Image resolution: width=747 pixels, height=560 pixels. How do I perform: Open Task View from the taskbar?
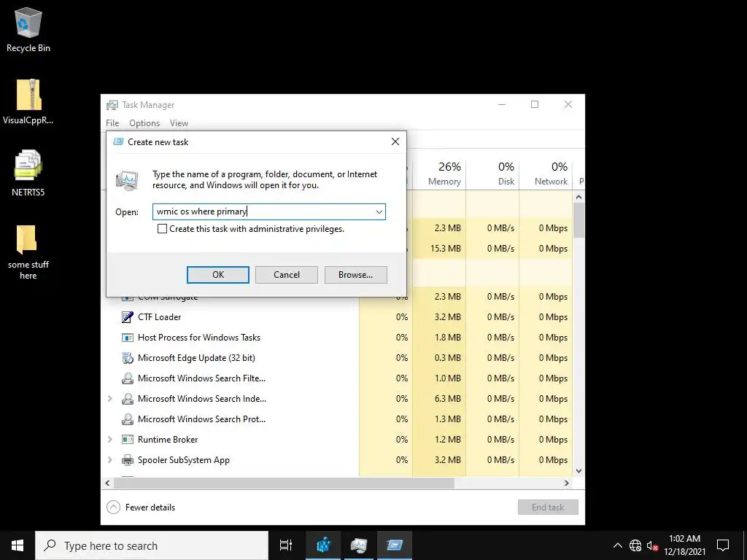click(286, 545)
